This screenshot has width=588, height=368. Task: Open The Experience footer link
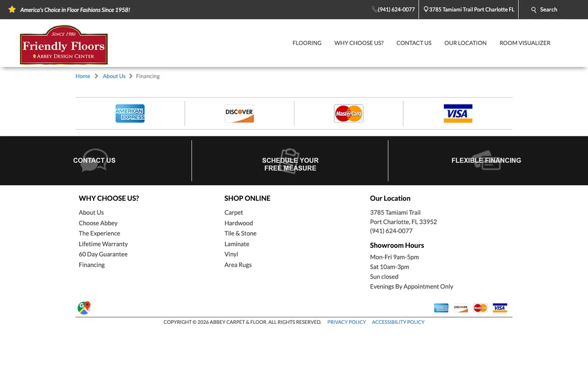(99, 233)
